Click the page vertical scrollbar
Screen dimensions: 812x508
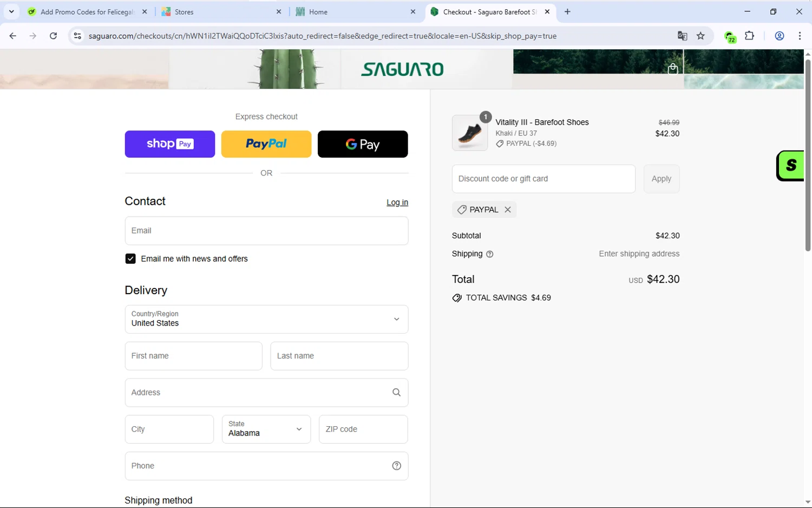tap(808, 156)
